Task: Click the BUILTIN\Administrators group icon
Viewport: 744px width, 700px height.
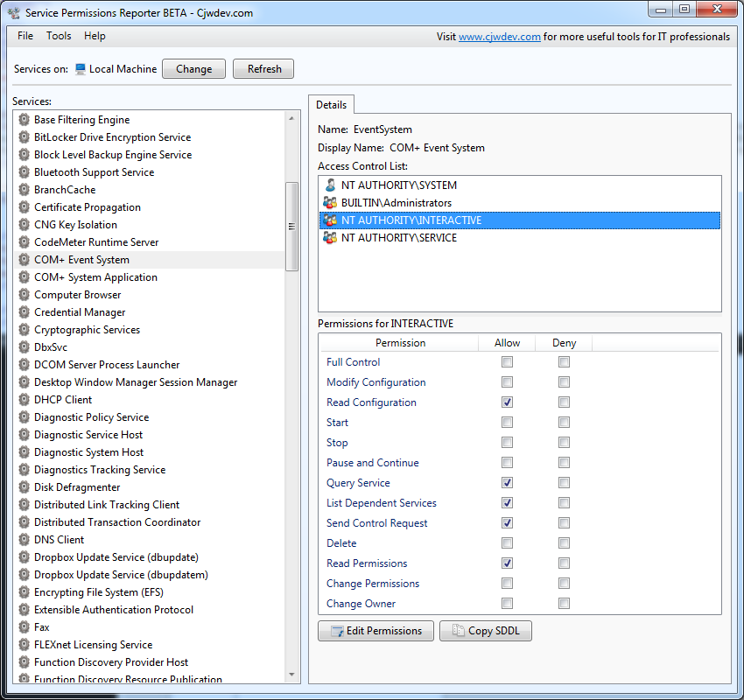Action: pos(330,203)
